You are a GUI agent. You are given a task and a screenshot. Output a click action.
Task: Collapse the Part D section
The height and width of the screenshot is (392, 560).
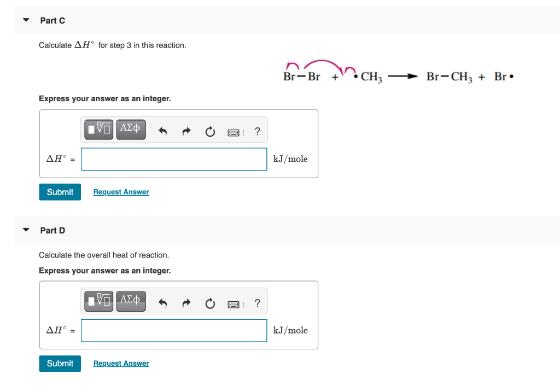(26, 230)
